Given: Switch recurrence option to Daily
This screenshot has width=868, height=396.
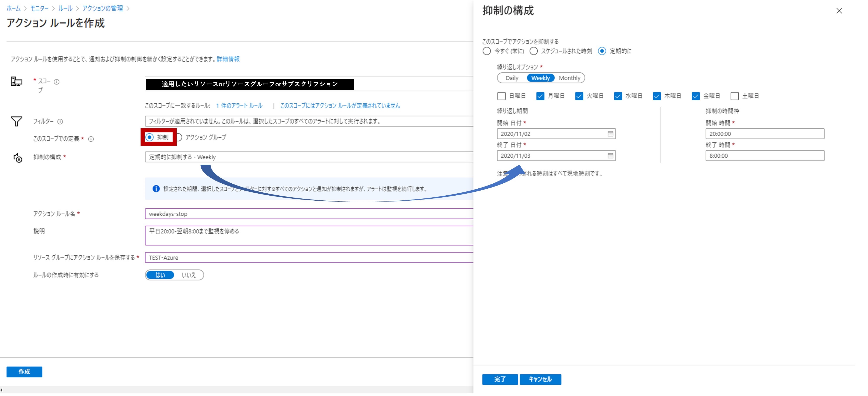Looking at the screenshot, I should coord(512,78).
